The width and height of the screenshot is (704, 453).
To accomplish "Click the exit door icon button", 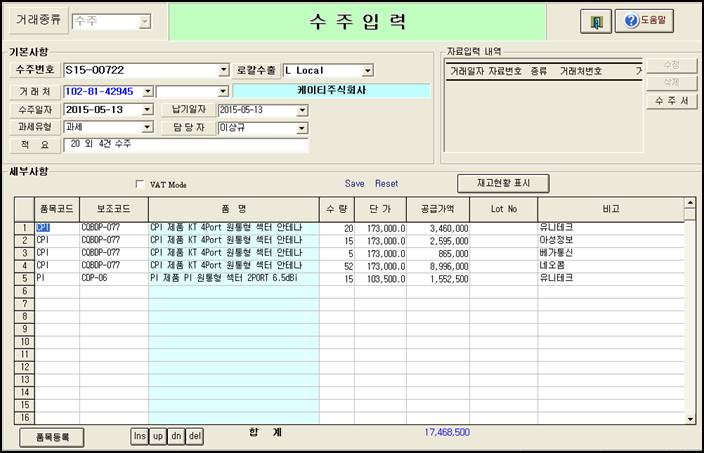I will [x=595, y=21].
